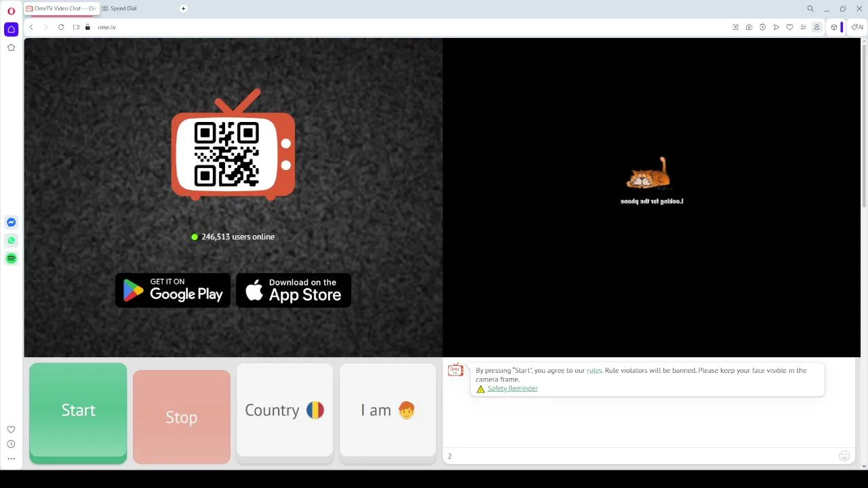Screen dimensions: 868x488
Task: Open tab search magnifier icon
Action: coord(810,9)
